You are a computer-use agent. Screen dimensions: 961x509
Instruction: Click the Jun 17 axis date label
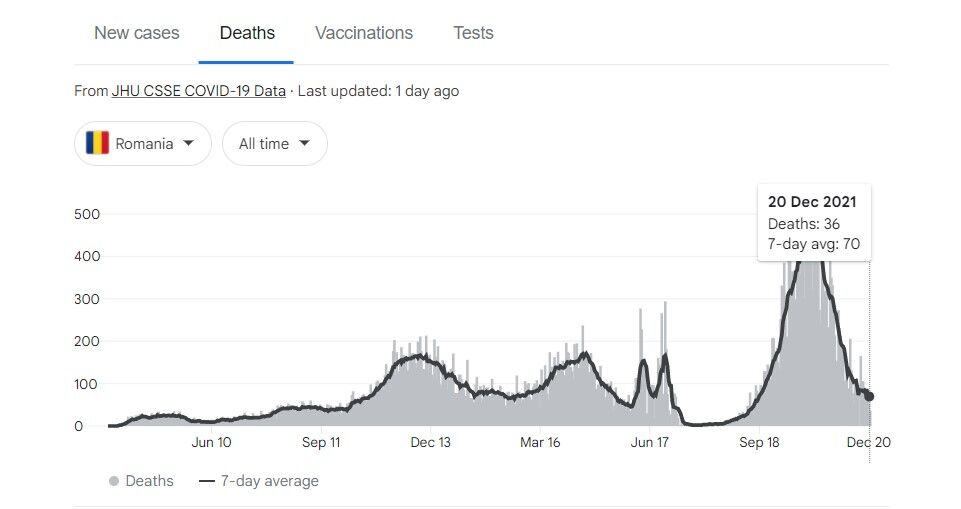point(649,442)
